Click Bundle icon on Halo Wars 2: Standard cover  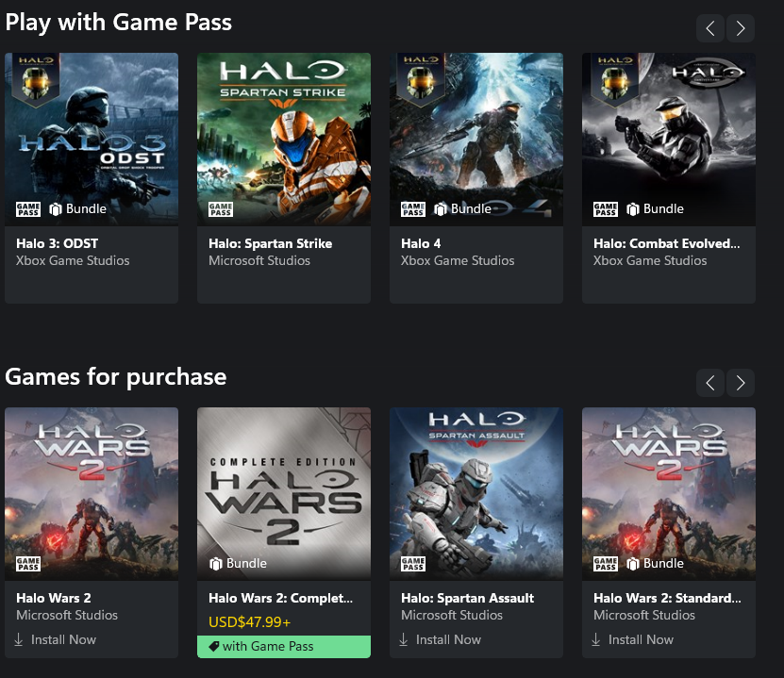633,564
